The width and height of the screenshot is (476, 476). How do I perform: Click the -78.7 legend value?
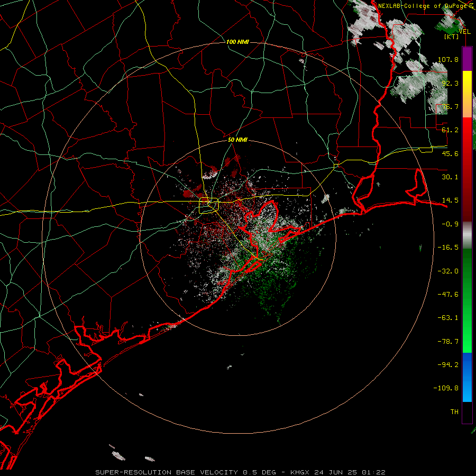click(448, 342)
